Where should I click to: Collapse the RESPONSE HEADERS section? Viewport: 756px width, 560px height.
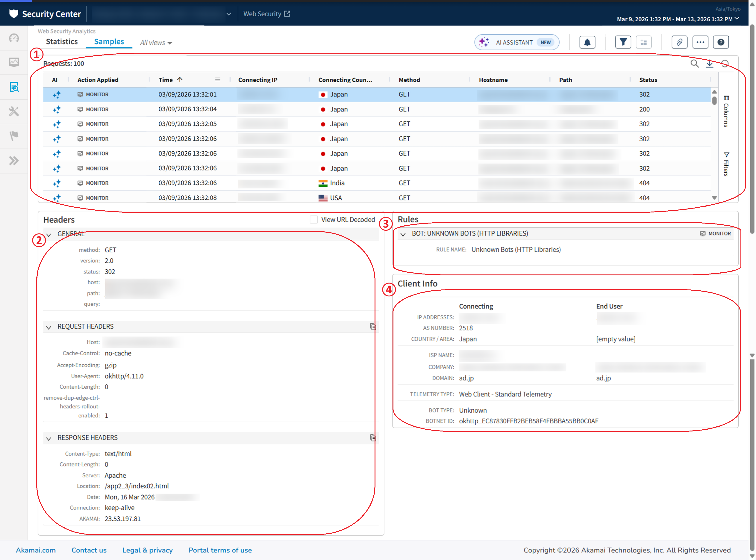(x=49, y=438)
